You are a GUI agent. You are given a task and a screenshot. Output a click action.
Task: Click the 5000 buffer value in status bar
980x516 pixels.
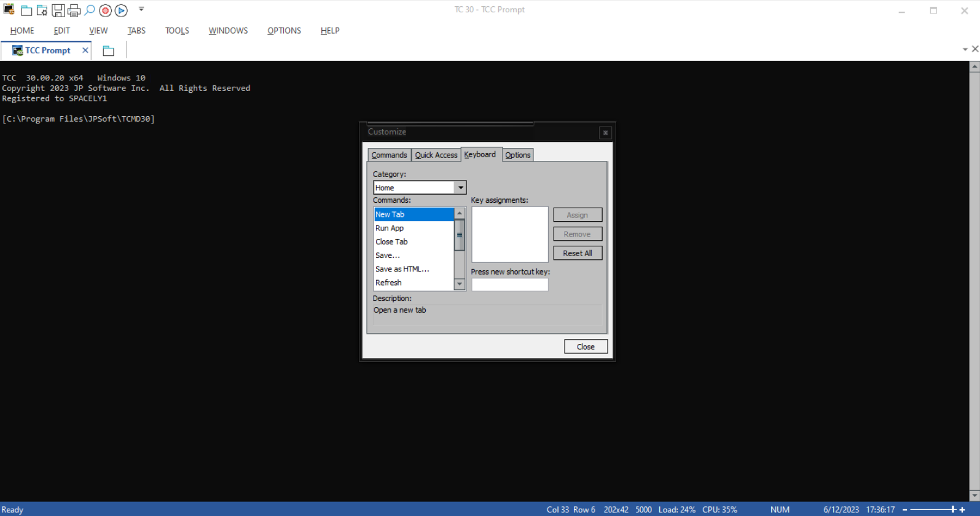tap(643, 510)
